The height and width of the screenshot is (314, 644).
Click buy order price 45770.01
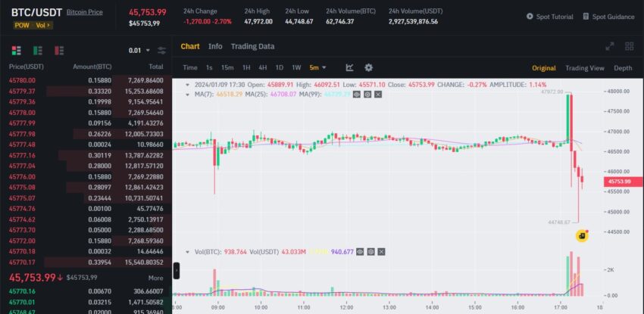22,302
